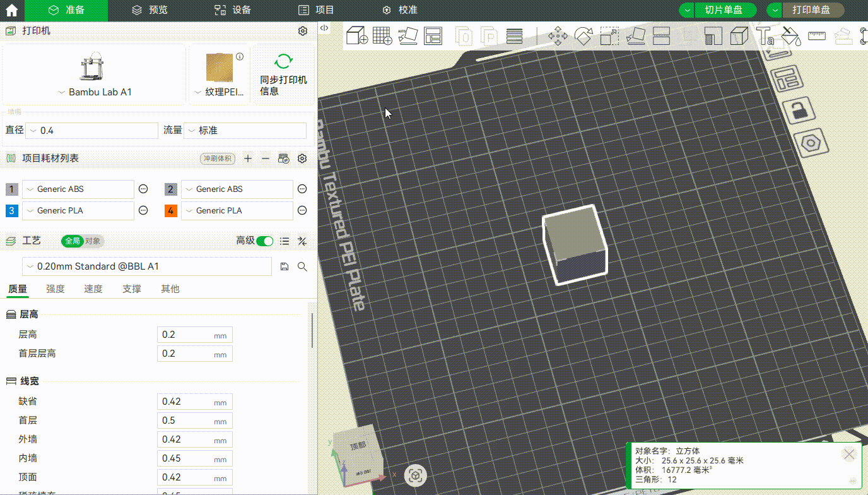Open filament 4 Generic PLA dropdown
Screen dimensions: 868x495
237,211
